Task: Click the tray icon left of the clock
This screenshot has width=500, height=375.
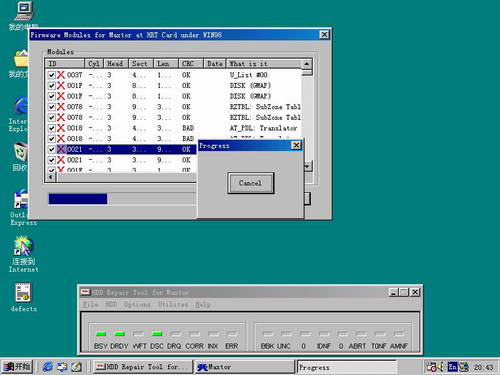Action: [464, 367]
